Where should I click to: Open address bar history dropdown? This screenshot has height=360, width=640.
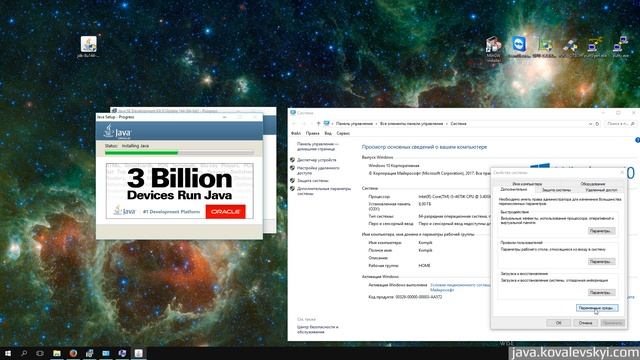tap(590, 124)
